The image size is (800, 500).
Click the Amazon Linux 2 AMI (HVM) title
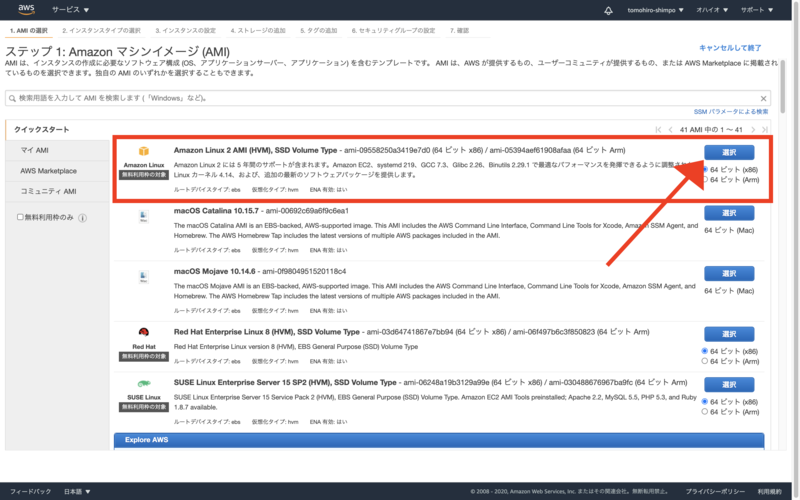click(x=255, y=151)
